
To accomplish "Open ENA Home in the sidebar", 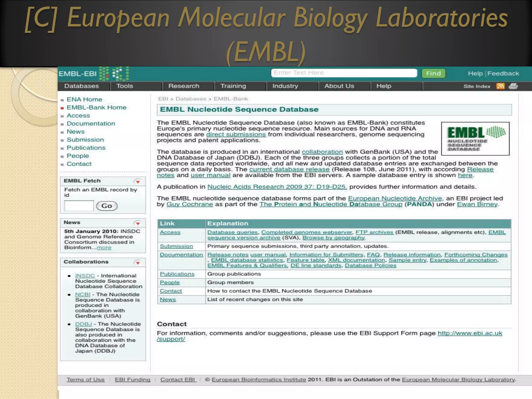I will click(x=84, y=99).
